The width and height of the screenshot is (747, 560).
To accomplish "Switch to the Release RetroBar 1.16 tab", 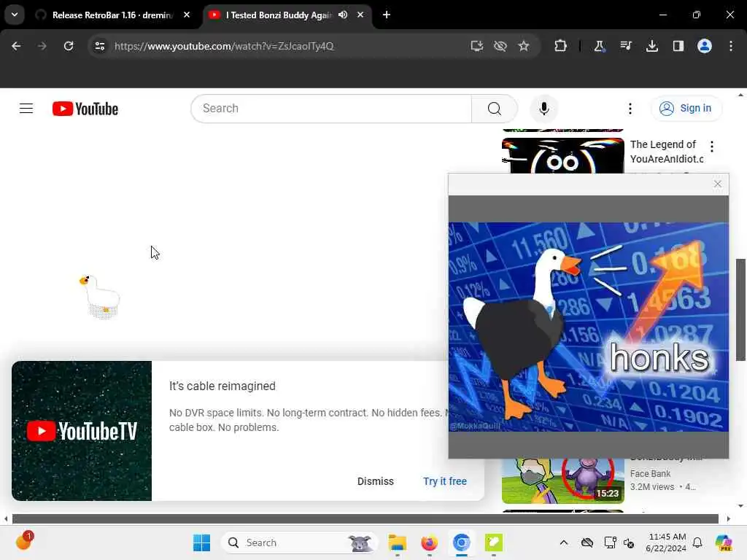I will 113,15.
